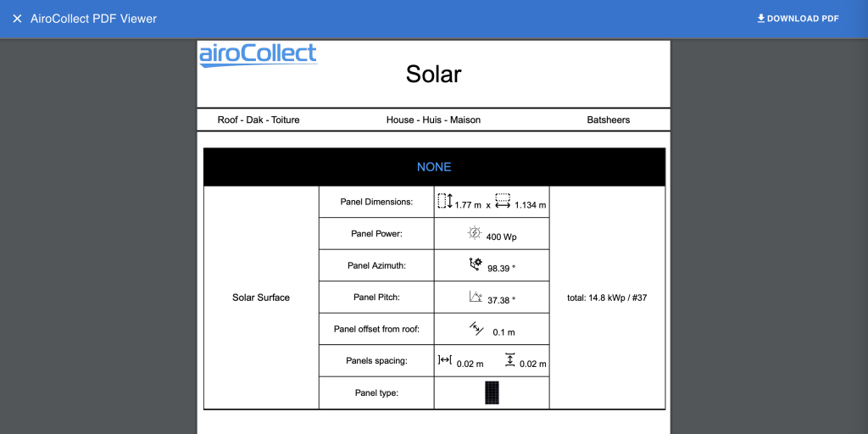The width and height of the screenshot is (868, 434).
Task: Click the 400 Wp power value
Action: pos(501,237)
